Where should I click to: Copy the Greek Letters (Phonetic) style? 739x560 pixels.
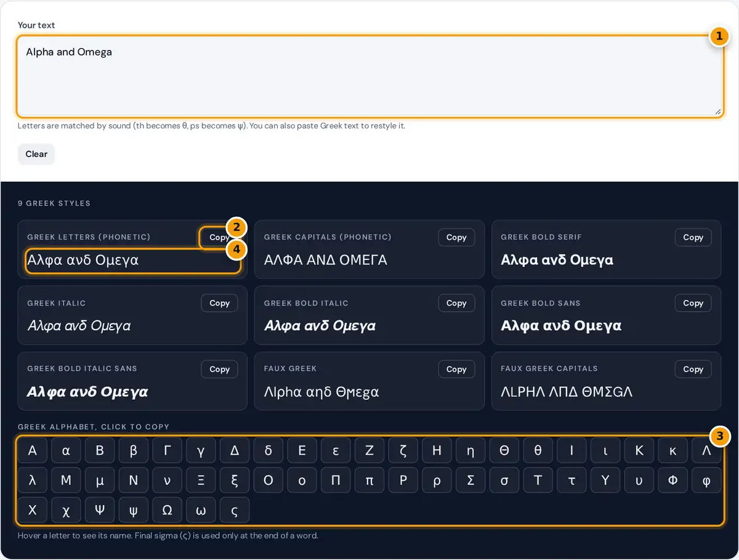(x=219, y=237)
